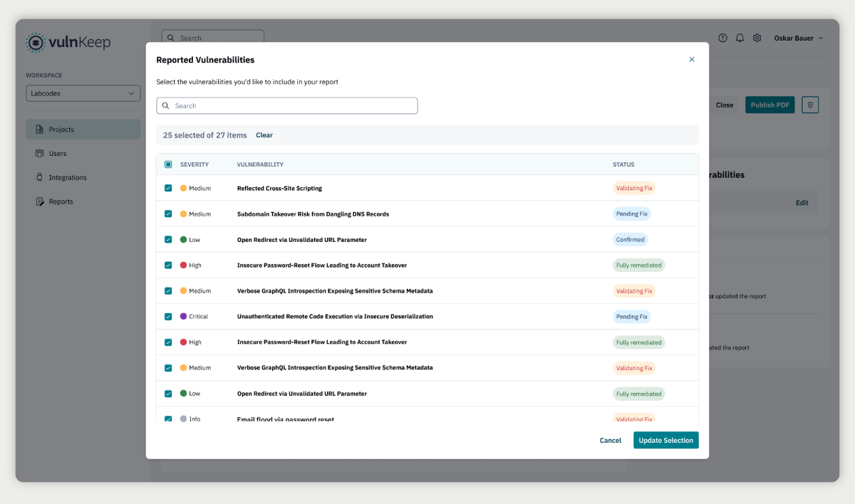The image size is (855, 504).
Task: Select the 'Unauthenticated Remote Code Execution' vulnerability name
Action: (x=335, y=317)
